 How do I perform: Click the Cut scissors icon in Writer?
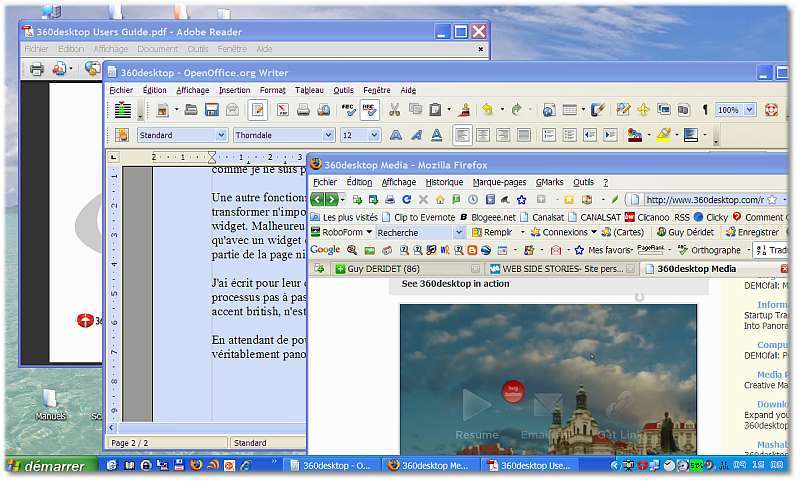pyautogui.click(x=394, y=110)
